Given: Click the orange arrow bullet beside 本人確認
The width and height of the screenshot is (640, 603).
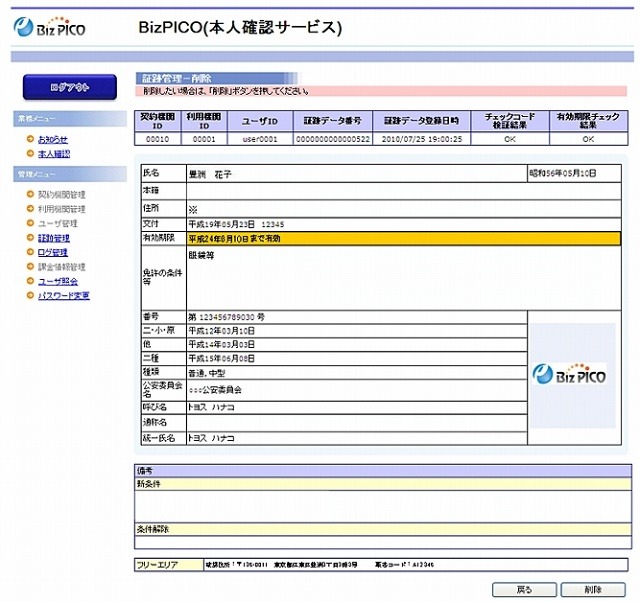Looking at the screenshot, I should [x=30, y=153].
